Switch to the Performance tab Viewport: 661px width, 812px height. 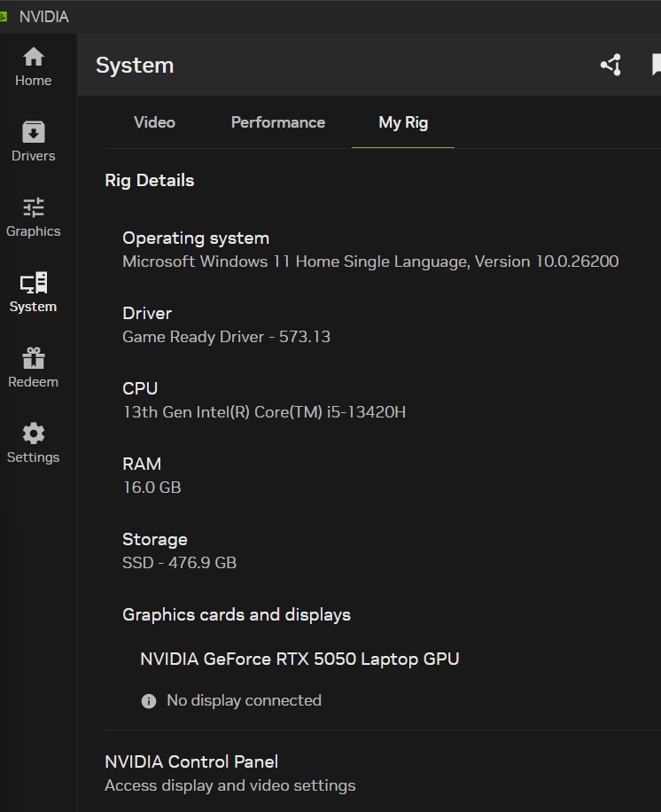tap(278, 122)
